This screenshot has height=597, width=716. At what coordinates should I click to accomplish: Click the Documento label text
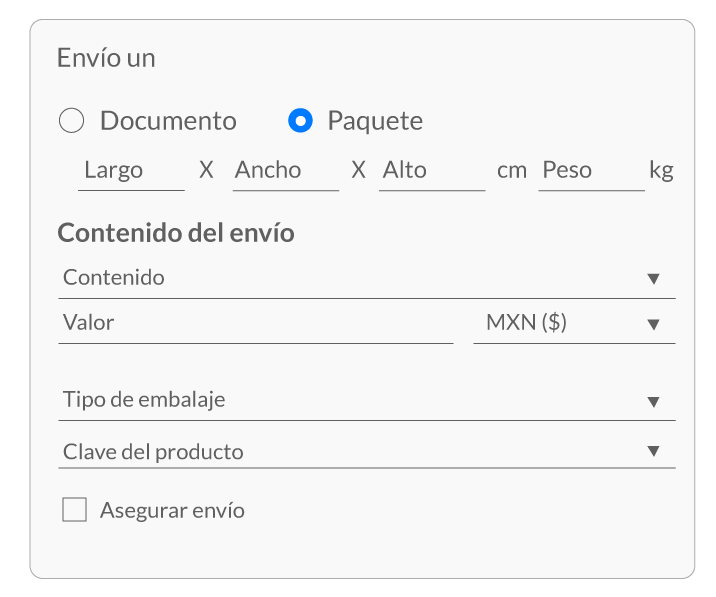pos(168,121)
